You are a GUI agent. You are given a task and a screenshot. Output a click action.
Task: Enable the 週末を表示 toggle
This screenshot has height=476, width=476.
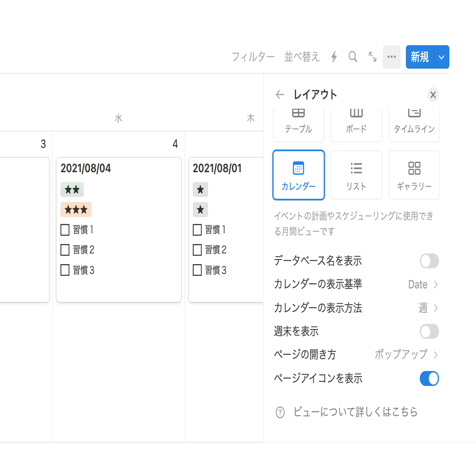point(429,331)
